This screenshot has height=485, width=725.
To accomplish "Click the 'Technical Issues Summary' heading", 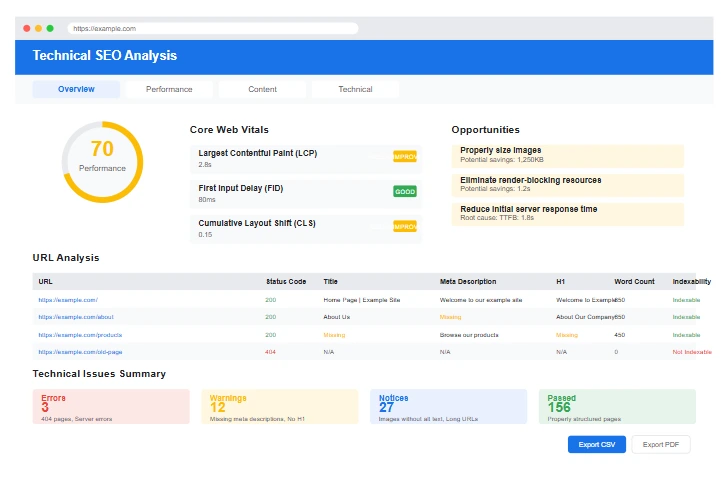I will click(99, 374).
